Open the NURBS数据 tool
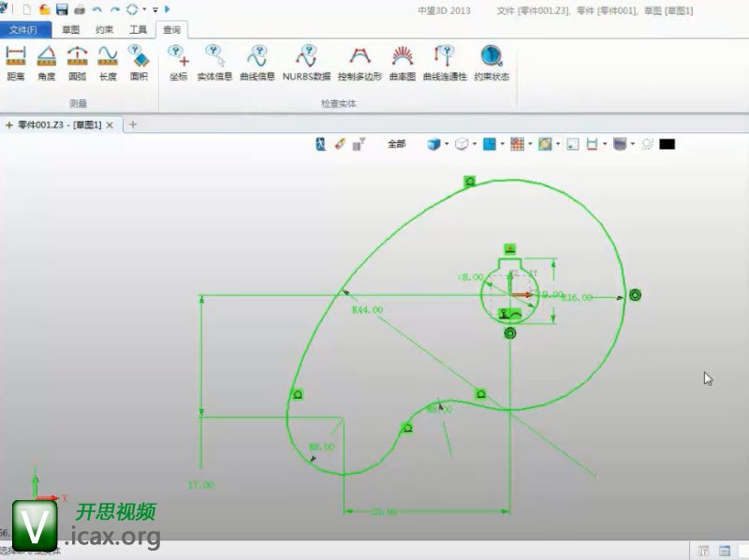The image size is (749, 560). pos(306,63)
